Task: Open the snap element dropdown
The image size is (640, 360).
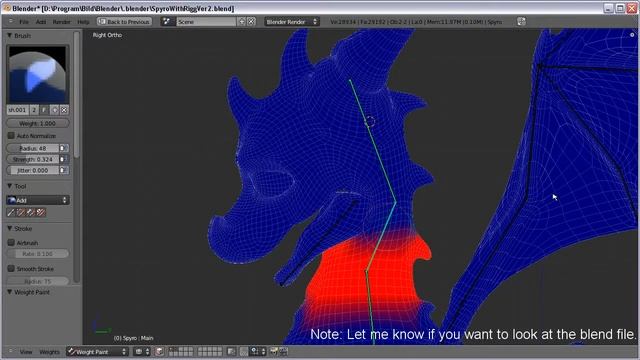Action: (258, 351)
